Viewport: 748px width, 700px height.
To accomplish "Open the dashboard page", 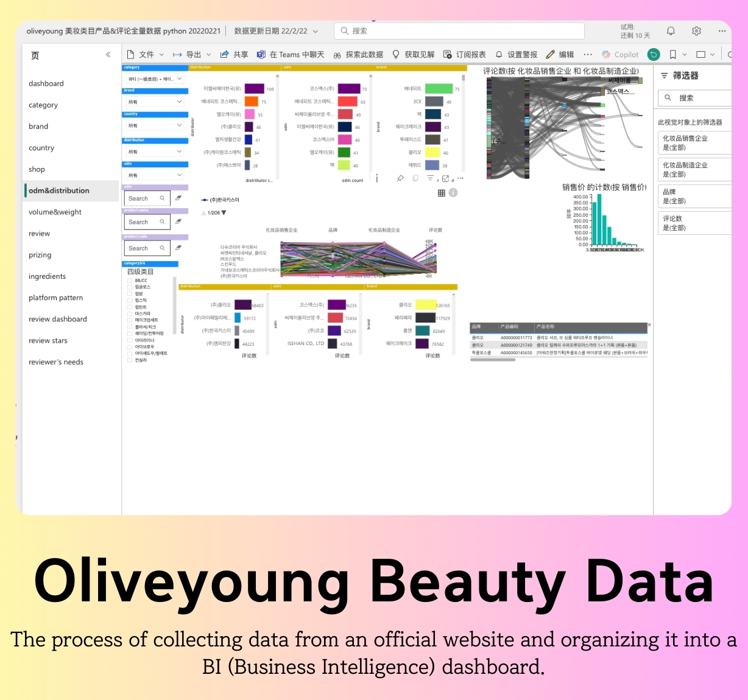I will [x=46, y=83].
